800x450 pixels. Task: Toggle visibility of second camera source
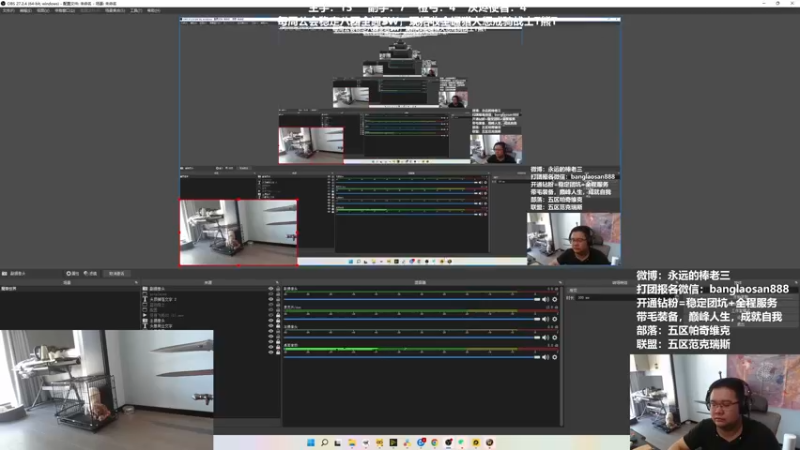[x=271, y=320]
